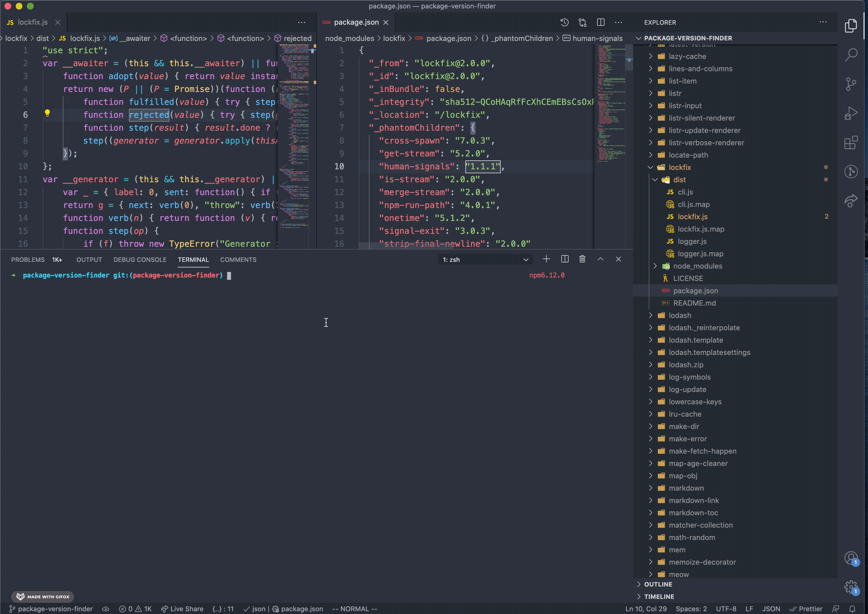
Task: Click the Spaces: 2 indentation setting
Action: tap(691, 609)
